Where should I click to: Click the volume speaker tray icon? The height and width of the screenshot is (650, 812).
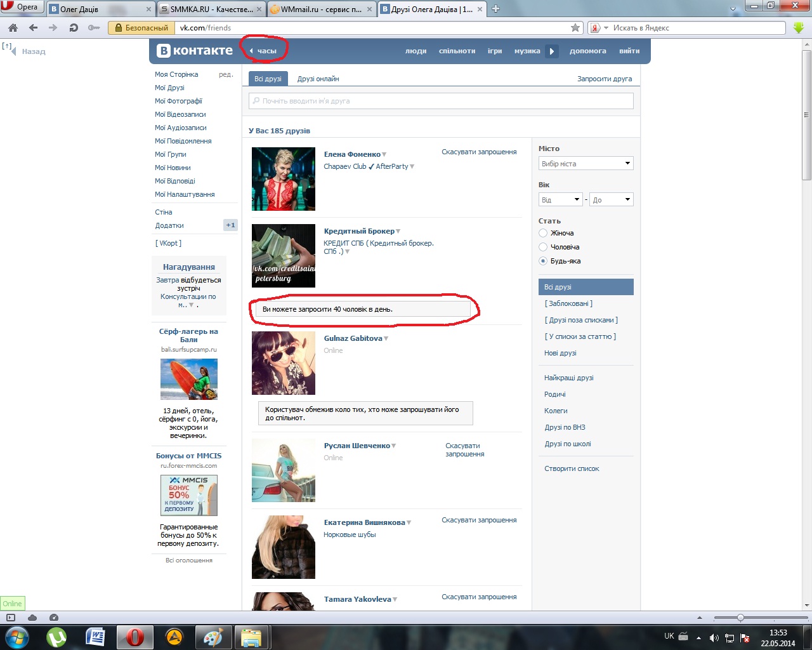(x=714, y=637)
